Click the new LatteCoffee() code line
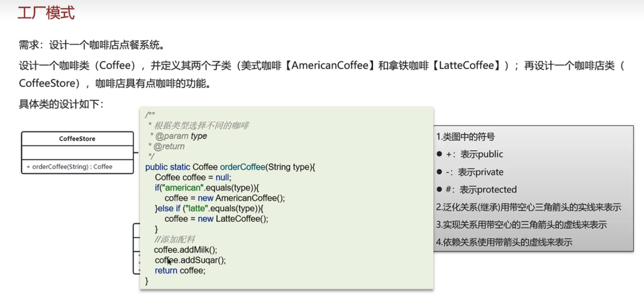644x308 pixels. pyautogui.click(x=216, y=218)
